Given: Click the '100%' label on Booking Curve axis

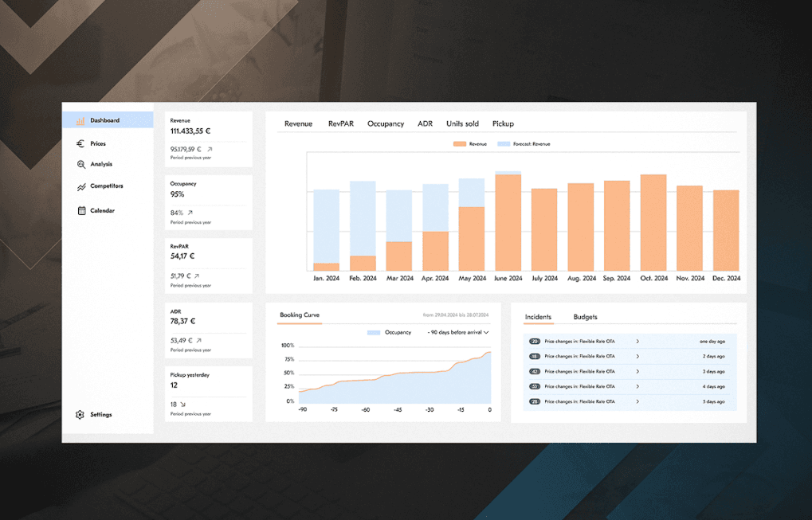Looking at the screenshot, I should pyautogui.click(x=288, y=346).
